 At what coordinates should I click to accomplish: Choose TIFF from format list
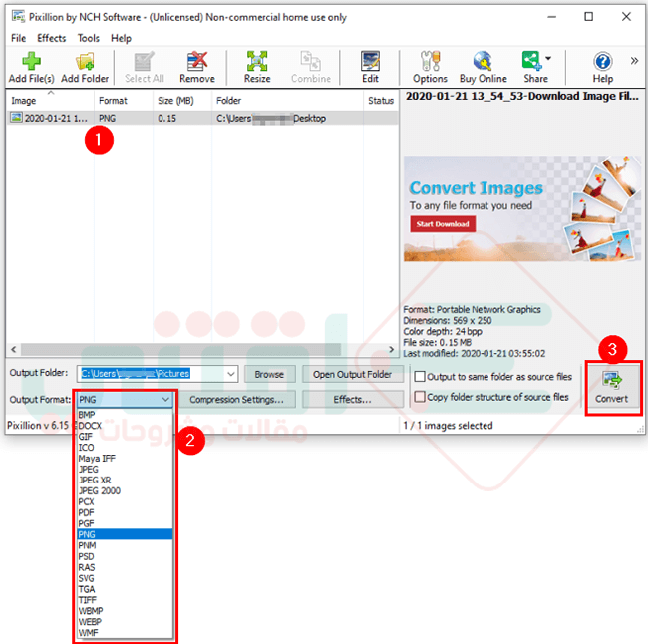pos(125,600)
